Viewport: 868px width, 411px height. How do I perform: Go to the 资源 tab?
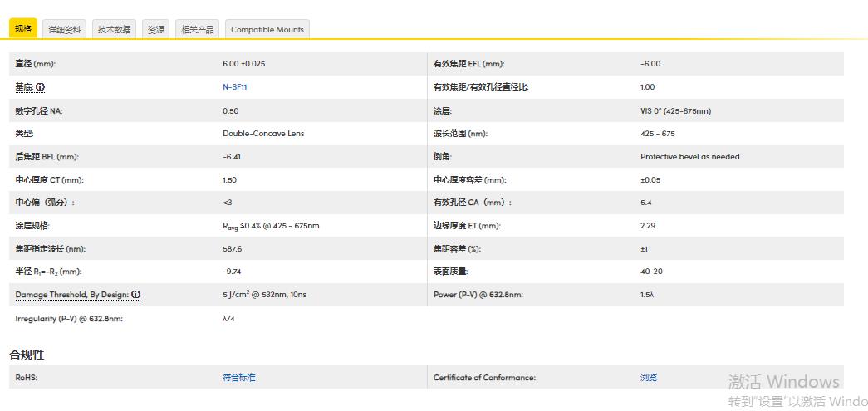[x=156, y=30]
